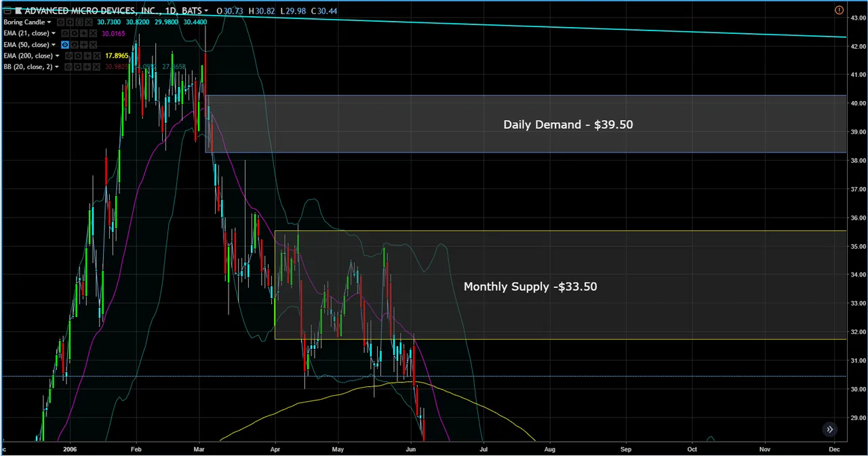
Task: Click the Sep label on time axis
Action: [x=626, y=449]
